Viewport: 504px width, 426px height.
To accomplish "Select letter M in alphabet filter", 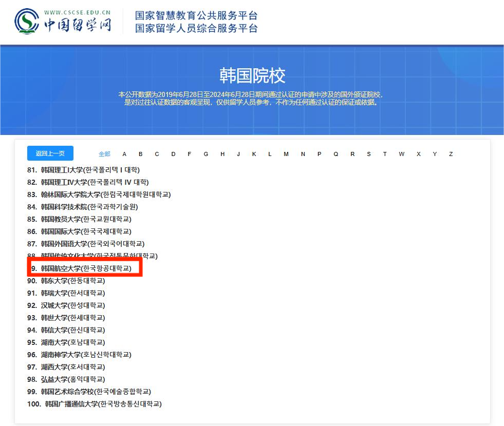I will (286, 154).
